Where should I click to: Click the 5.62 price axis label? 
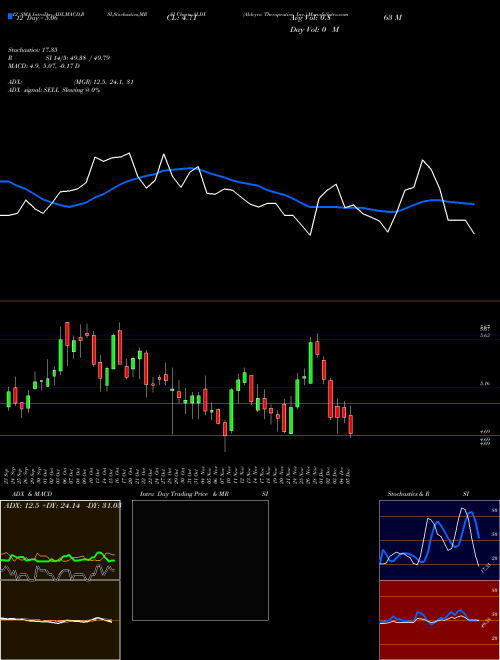coord(485,335)
